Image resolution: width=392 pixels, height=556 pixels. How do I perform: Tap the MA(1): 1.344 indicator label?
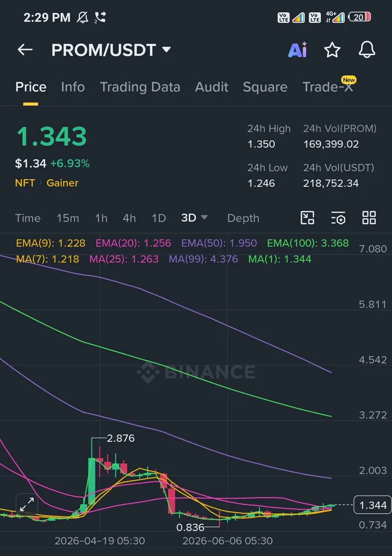coord(280,259)
